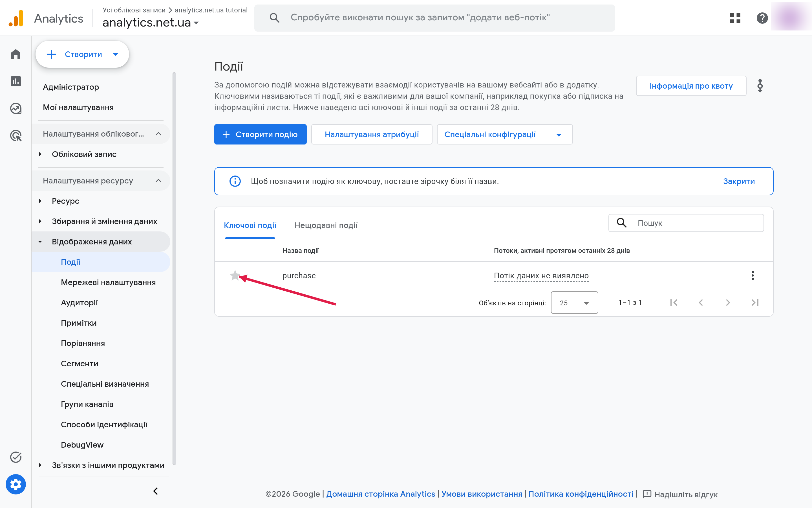Open DebugView in sidebar

tap(82, 445)
